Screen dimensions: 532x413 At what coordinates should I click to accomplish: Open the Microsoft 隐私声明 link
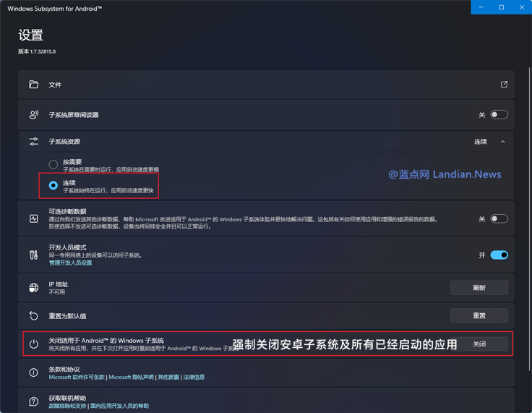[131, 377]
